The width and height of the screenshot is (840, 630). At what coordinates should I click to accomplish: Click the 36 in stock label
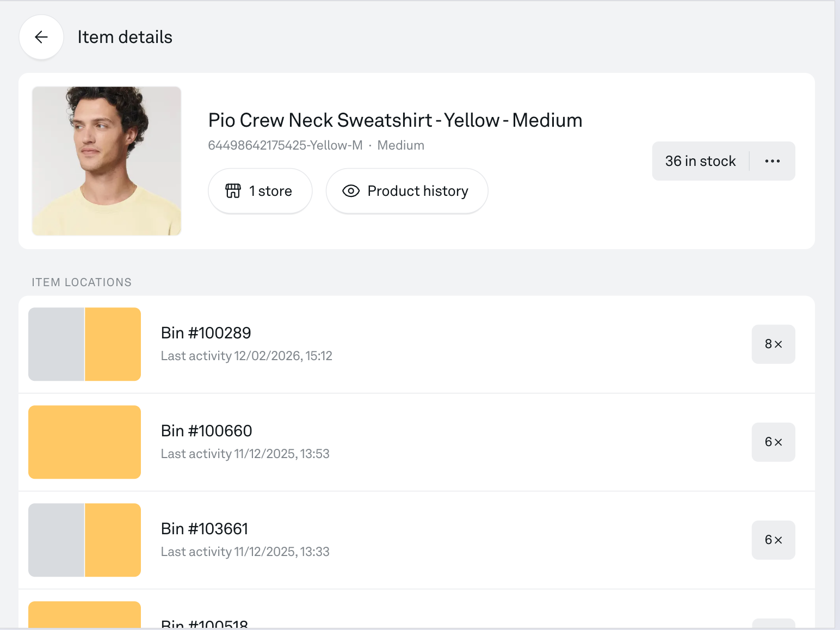click(700, 161)
